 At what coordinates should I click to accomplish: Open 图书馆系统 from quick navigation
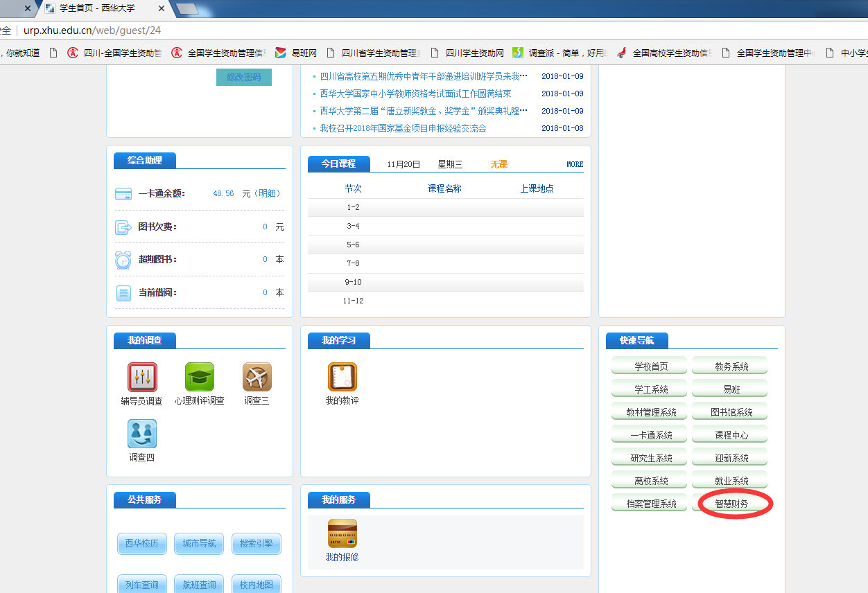coord(731,412)
